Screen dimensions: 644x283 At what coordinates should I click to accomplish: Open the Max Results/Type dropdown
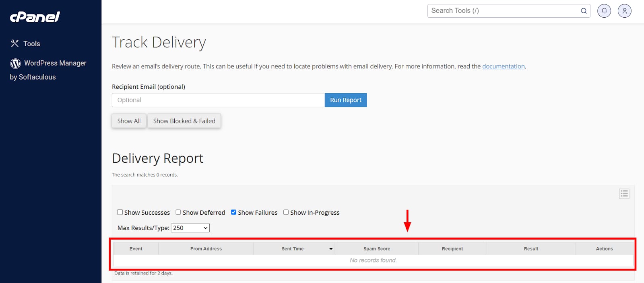click(x=190, y=228)
